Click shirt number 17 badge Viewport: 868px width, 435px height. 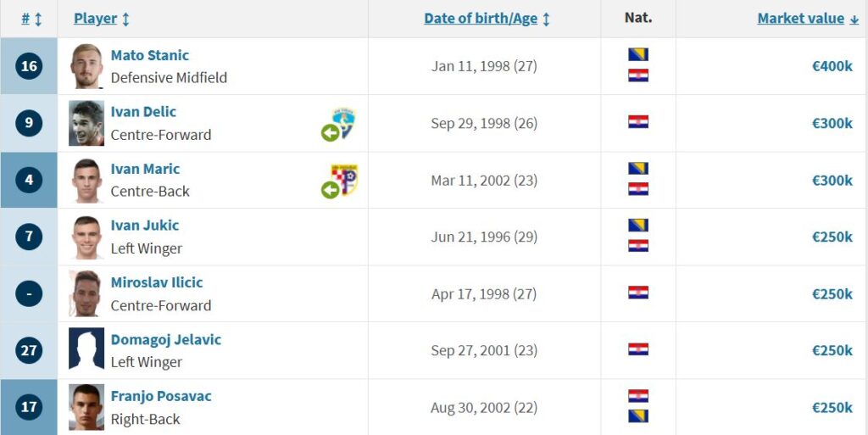[29, 407]
